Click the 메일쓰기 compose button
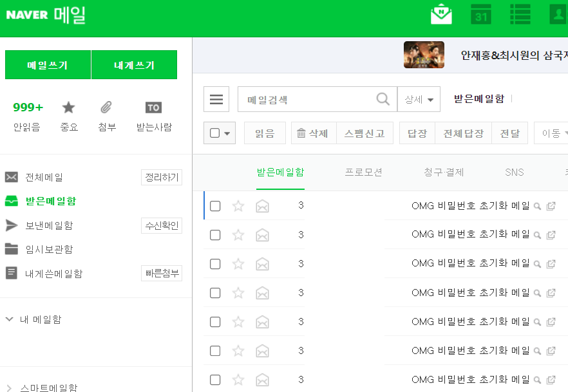This screenshot has height=392, width=568. [x=48, y=65]
